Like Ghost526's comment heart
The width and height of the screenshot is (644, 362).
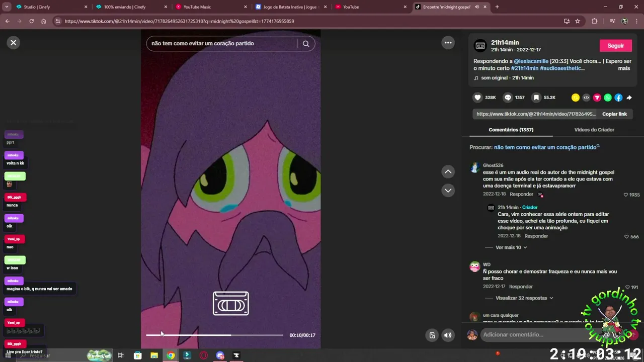(626, 195)
